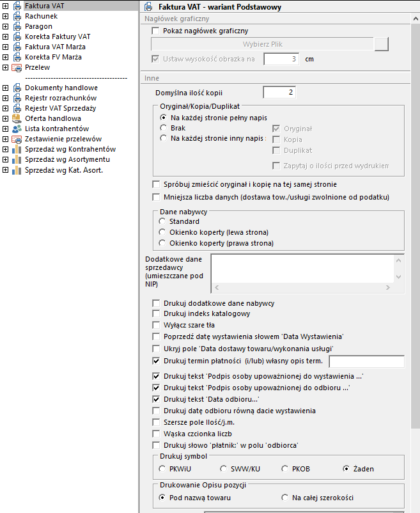Click the Sprzedaż wg Kontrahentów chart icon
This screenshot has width=420, height=513.
tap(17, 149)
